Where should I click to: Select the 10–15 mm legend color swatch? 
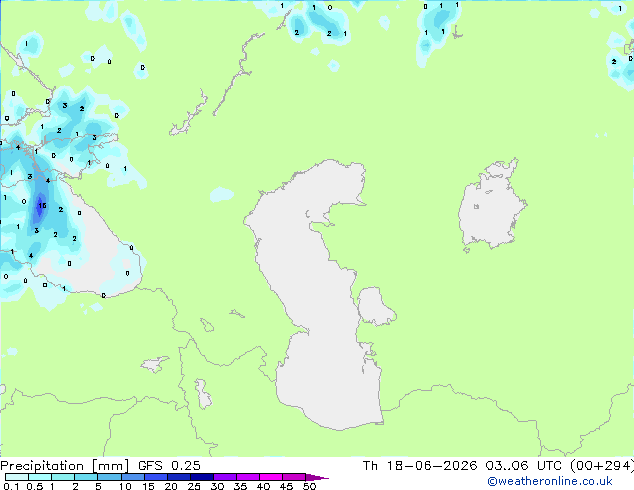point(133,477)
